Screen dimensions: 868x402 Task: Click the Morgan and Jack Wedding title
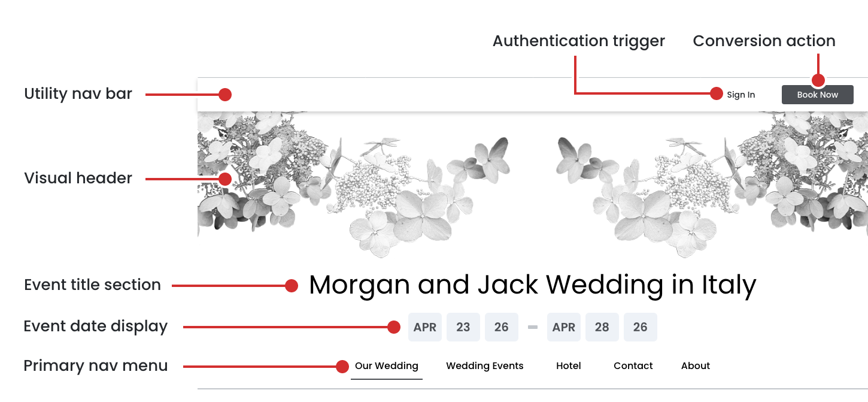[x=532, y=285]
